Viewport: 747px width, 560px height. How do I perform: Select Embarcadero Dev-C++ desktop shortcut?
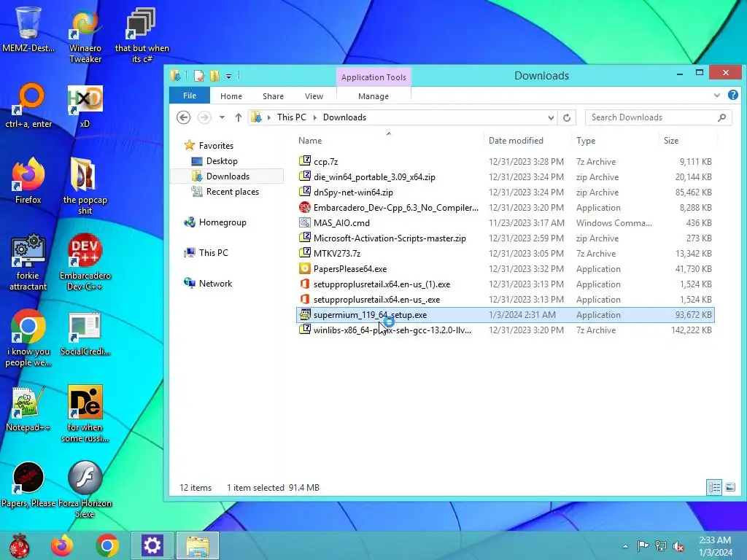[85, 262]
